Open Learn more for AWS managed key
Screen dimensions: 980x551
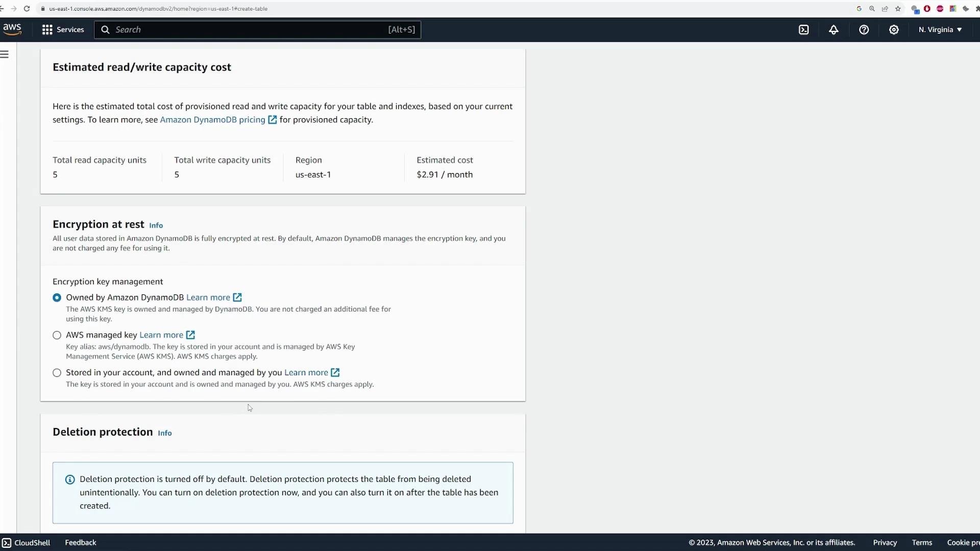point(161,335)
